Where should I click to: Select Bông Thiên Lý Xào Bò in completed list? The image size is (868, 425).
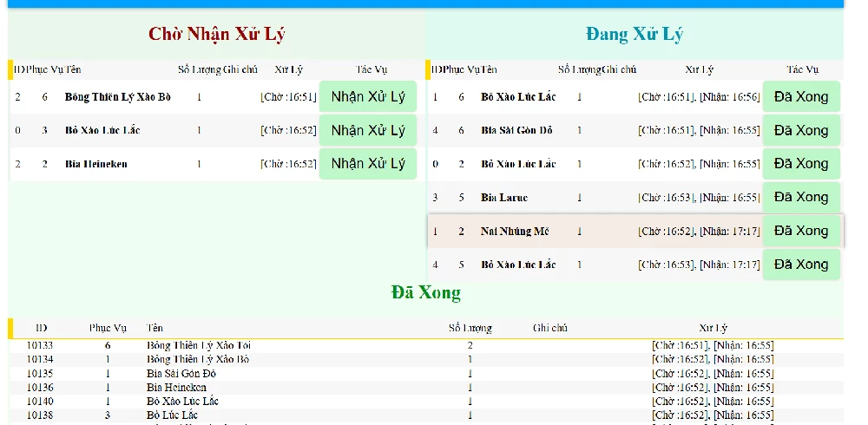click(198, 359)
